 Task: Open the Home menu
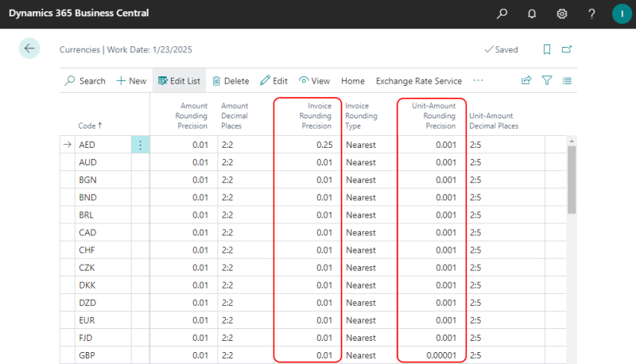tap(353, 80)
